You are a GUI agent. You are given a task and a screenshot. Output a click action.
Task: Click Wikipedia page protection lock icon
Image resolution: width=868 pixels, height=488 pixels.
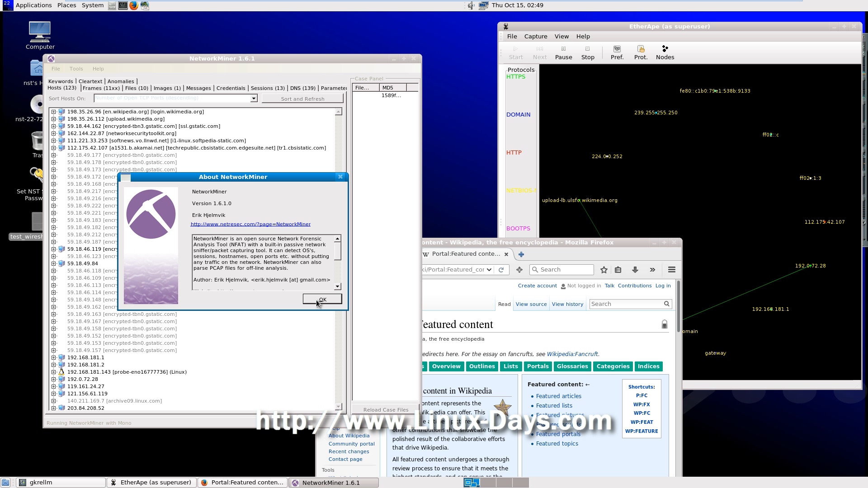click(x=664, y=324)
